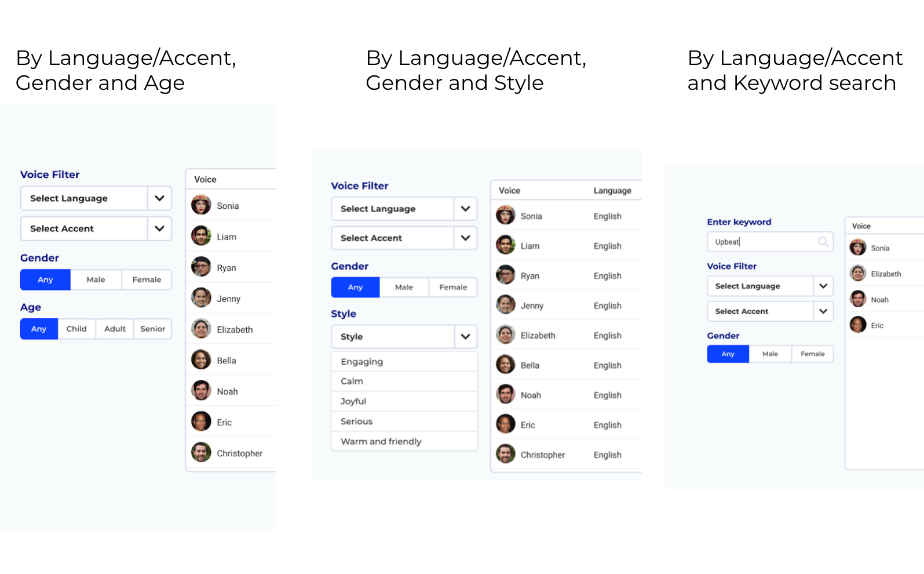Click Christopher's avatar in the Age panel list

[x=201, y=453]
